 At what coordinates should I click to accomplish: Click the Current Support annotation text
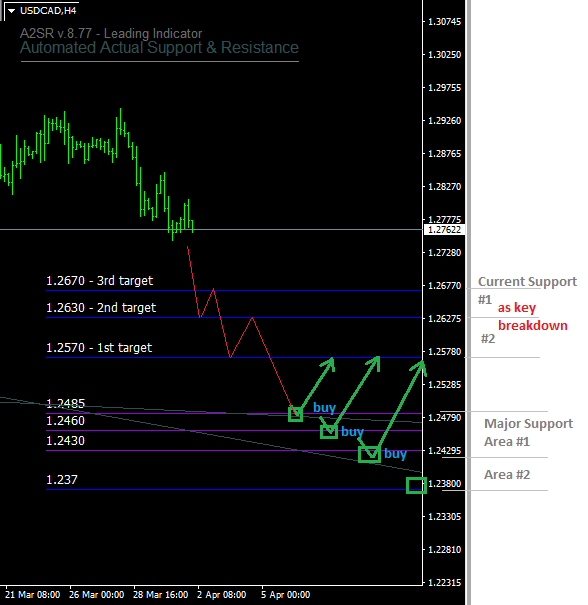527,282
